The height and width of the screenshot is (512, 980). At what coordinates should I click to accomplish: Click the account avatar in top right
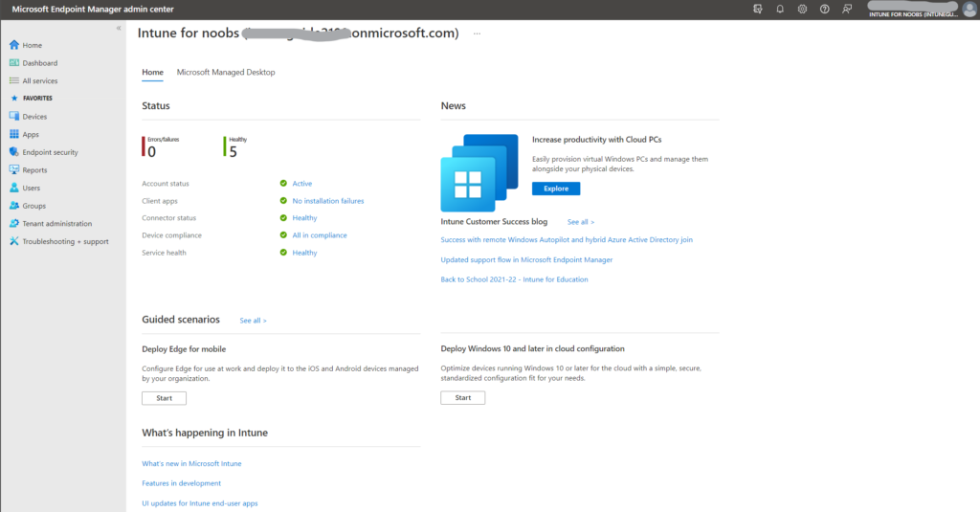pos(970,10)
